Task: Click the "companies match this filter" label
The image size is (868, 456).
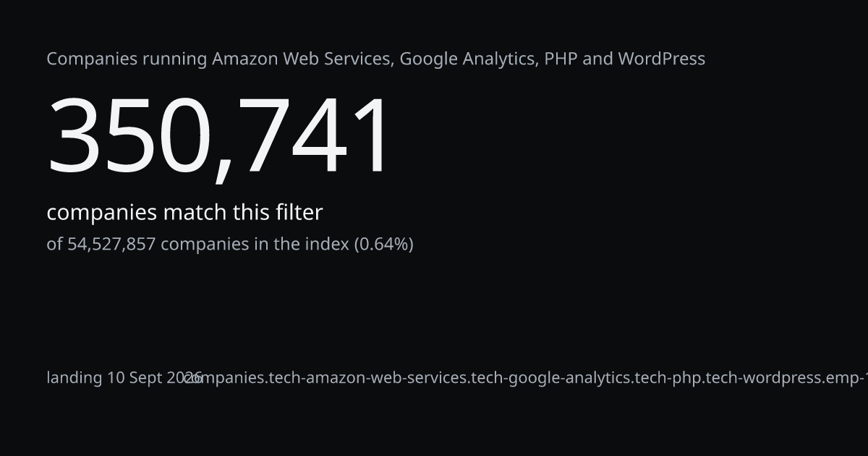Action: (184, 213)
